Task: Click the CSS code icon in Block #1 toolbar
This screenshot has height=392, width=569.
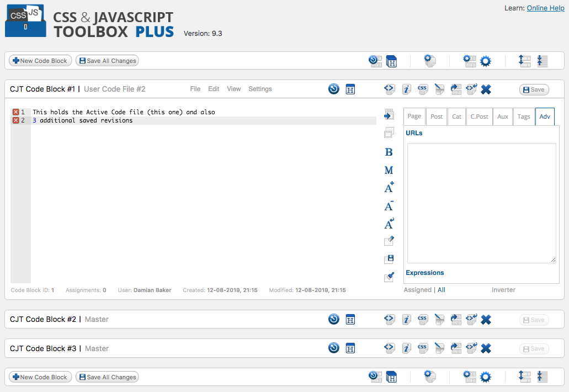Action: (x=422, y=89)
